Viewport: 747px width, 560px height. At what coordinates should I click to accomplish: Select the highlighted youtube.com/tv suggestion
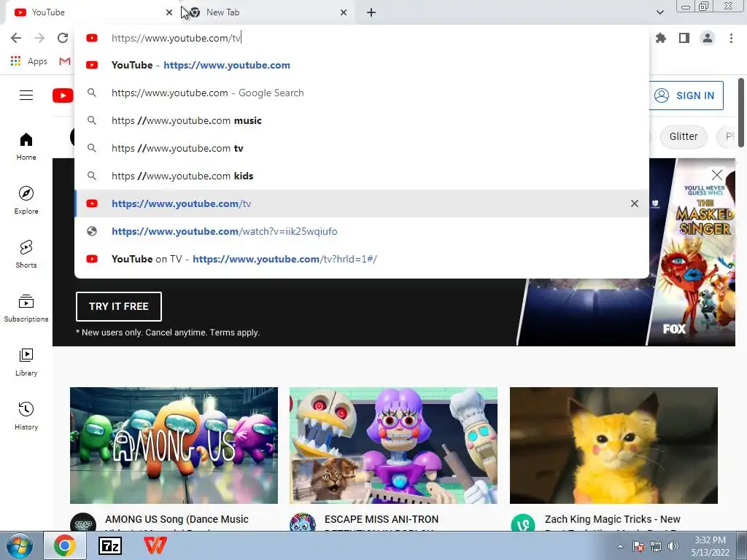coord(362,203)
